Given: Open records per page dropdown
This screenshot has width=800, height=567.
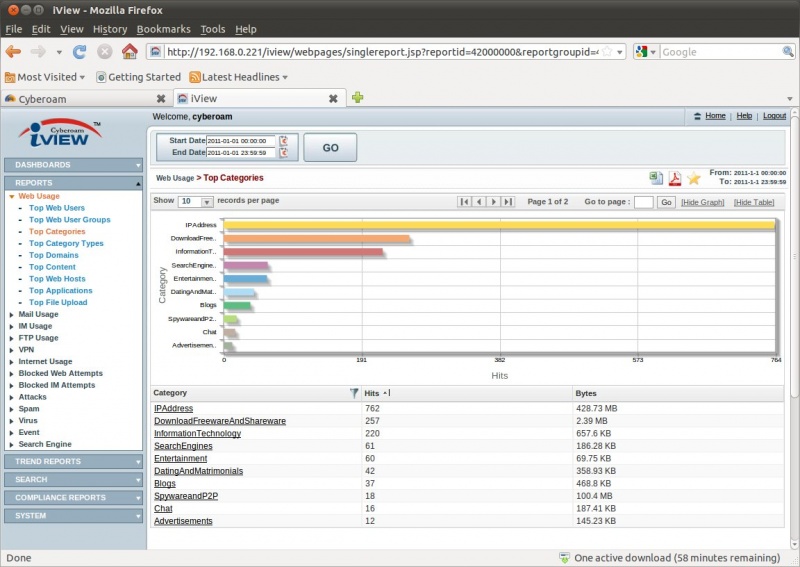Looking at the screenshot, I should pos(194,201).
